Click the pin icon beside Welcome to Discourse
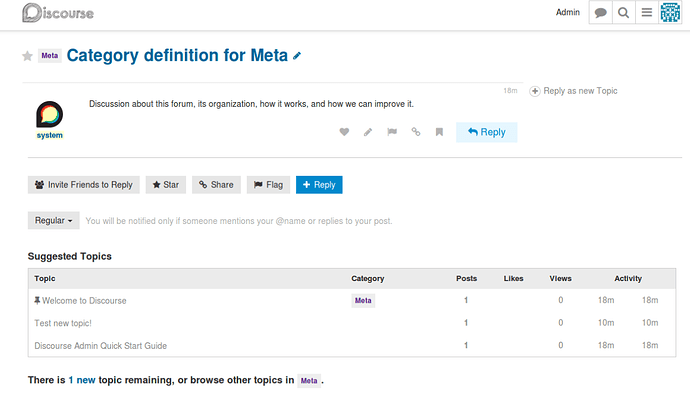 [x=37, y=301]
